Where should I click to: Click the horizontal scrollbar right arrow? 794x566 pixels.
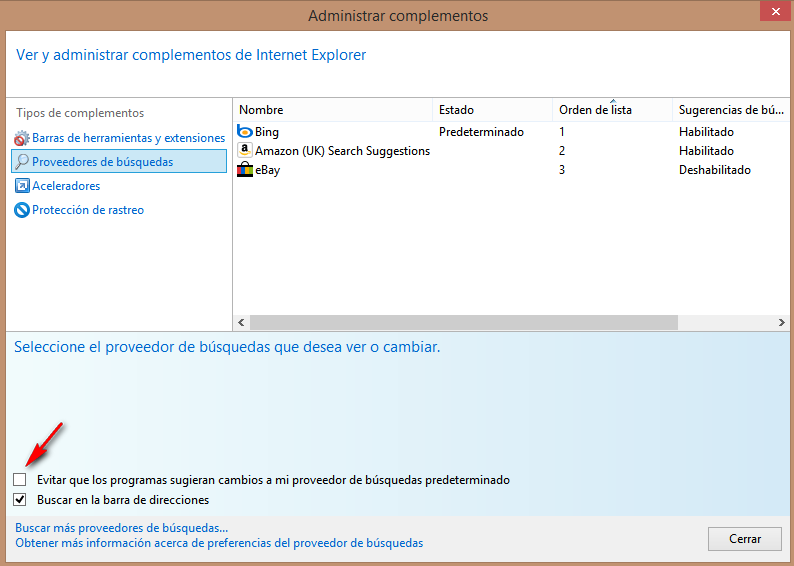pyautogui.click(x=781, y=322)
